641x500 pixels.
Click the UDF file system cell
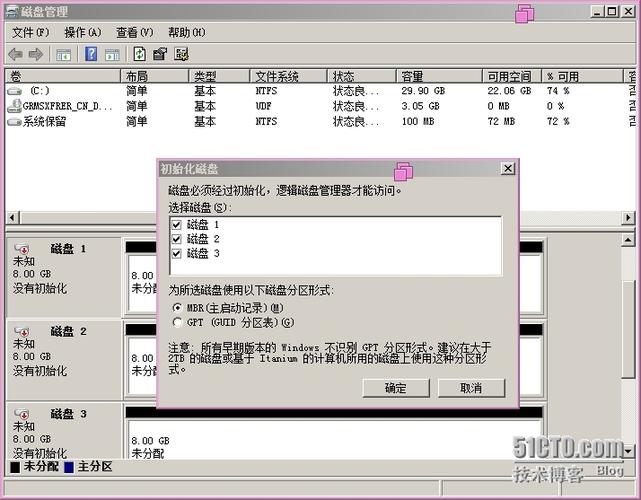(264, 106)
